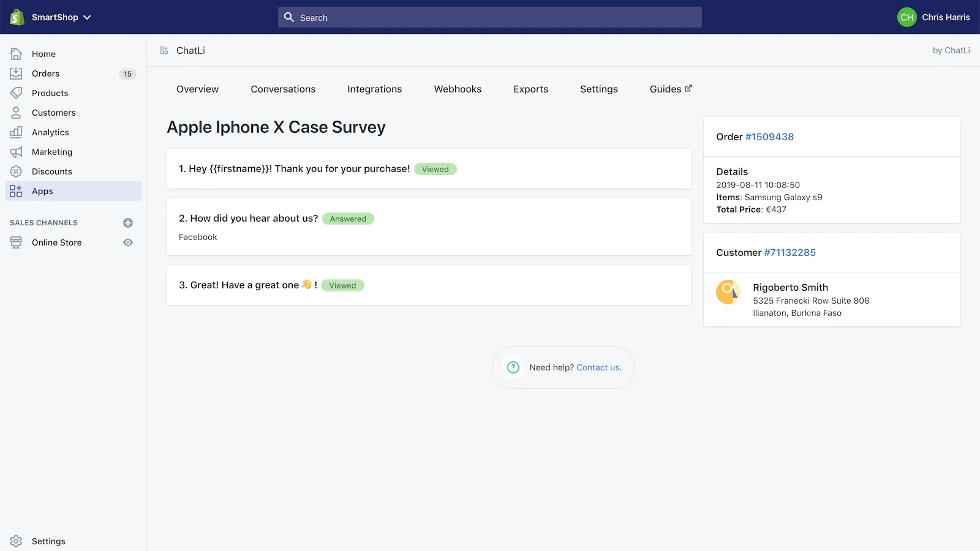Click the Rigoberto Smith name
This screenshot has height=551, width=980.
point(790,287)
